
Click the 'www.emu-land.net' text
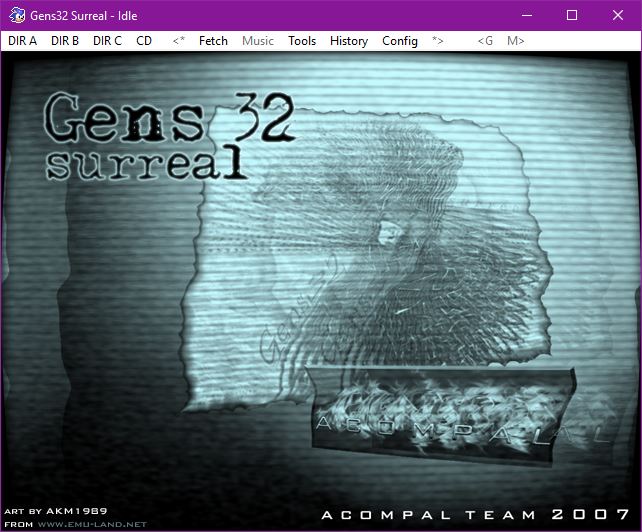[x=92, y=524]
